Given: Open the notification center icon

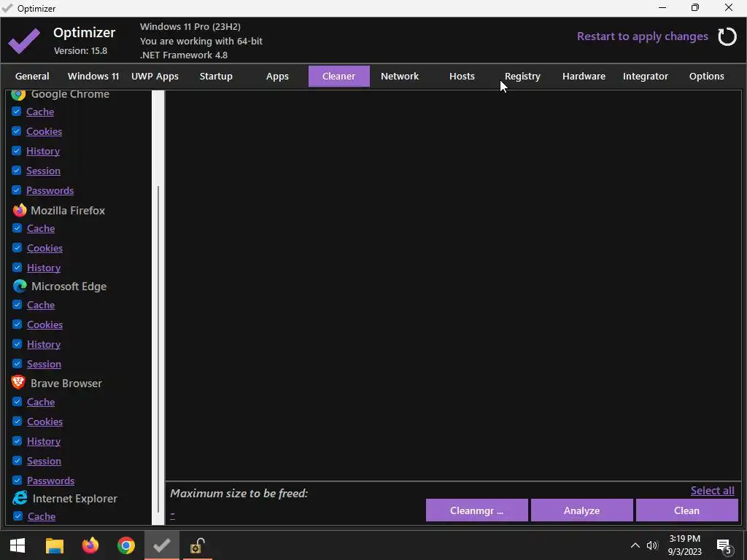Looking at the screenshot, I should [724, 546].
